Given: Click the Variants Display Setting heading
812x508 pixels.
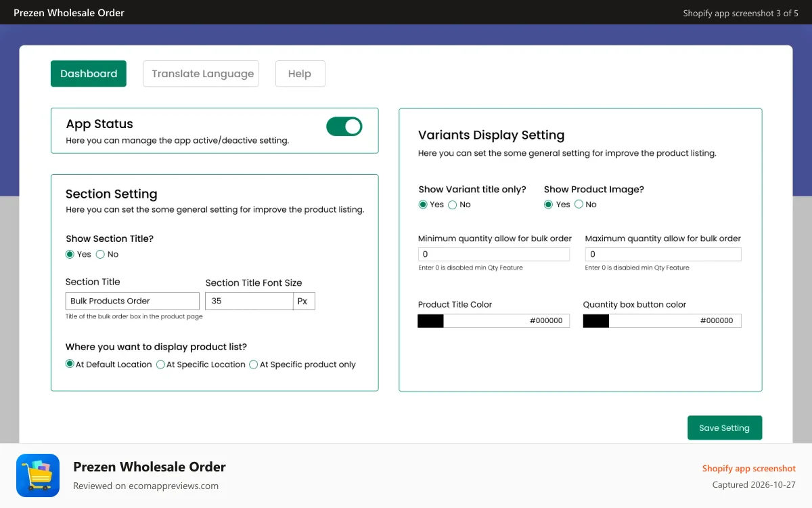Looking at the screenshot, I should (x=491, y=135).
